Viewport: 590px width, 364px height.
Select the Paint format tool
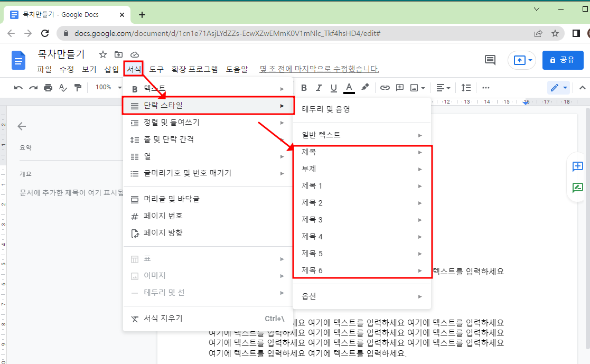click(77, 88)
